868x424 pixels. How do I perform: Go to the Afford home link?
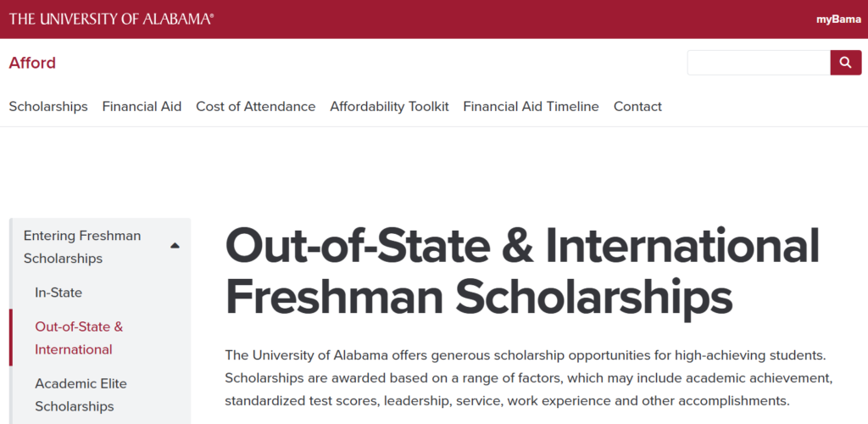(32, 63)
